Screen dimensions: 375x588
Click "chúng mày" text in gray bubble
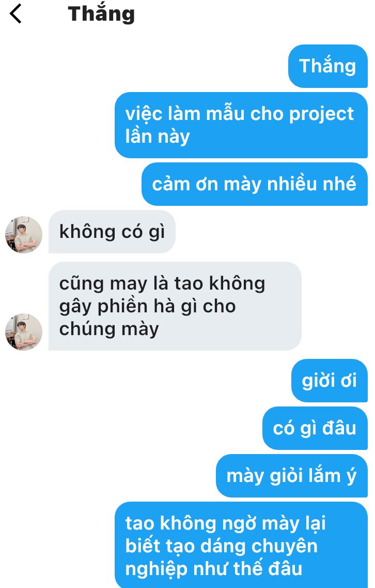[109, 329]
